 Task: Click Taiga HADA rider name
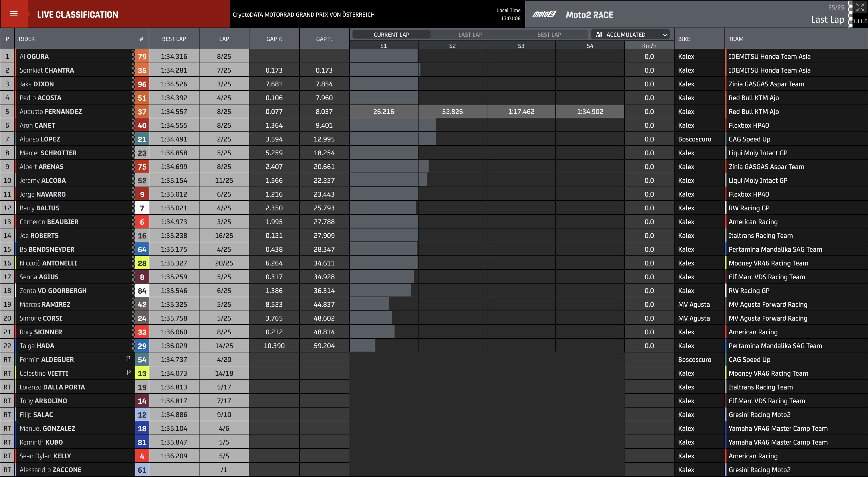[x=37, y=346]
